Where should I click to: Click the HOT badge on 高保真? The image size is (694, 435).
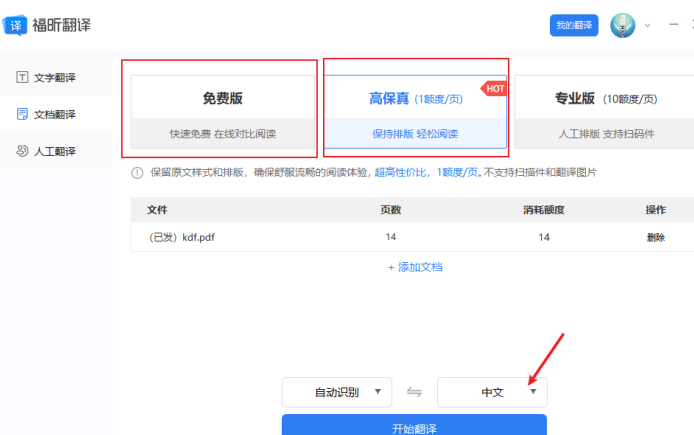point(494,89)
